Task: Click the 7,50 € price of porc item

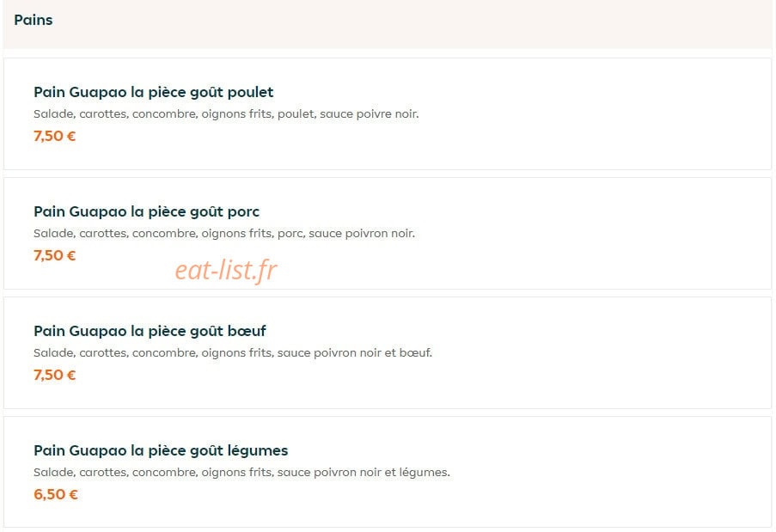Action: (x=54, y=255)
